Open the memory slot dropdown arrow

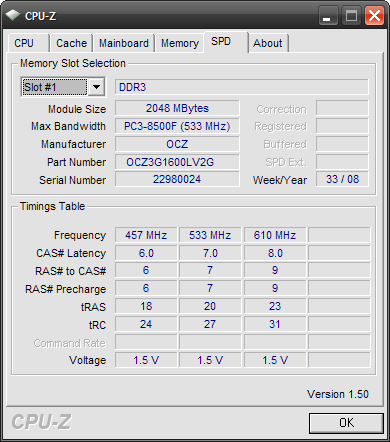(96, 87)
